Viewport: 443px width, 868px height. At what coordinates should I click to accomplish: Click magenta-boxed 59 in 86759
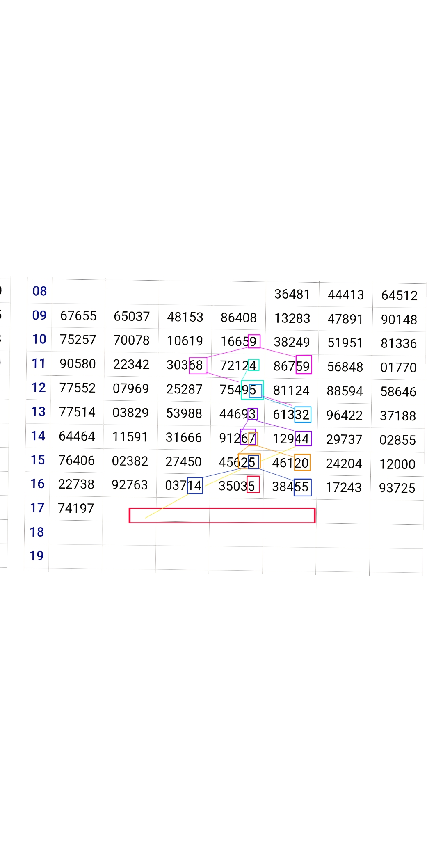(304, 365)
